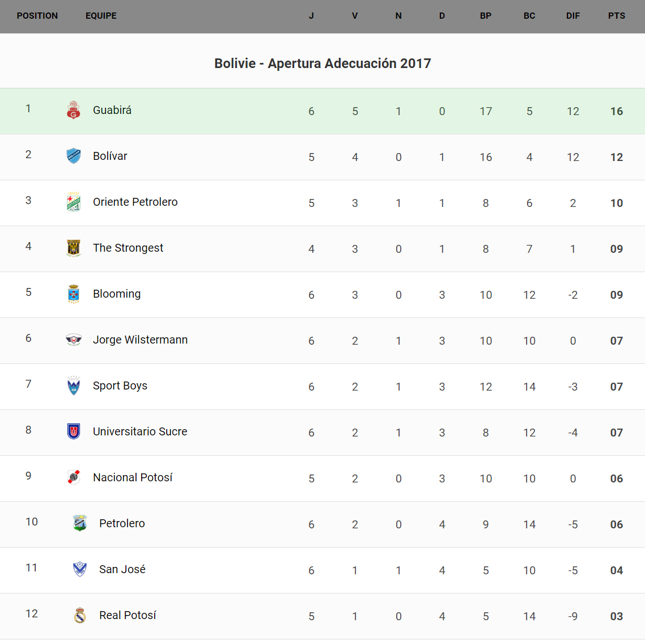Click the Oriente Petrolero crest
645x644 pixels.
click(74, 202)
